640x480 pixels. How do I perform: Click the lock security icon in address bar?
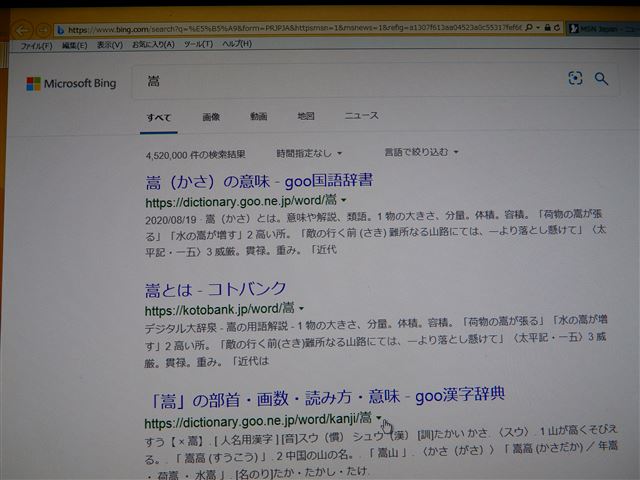[548, 28]
